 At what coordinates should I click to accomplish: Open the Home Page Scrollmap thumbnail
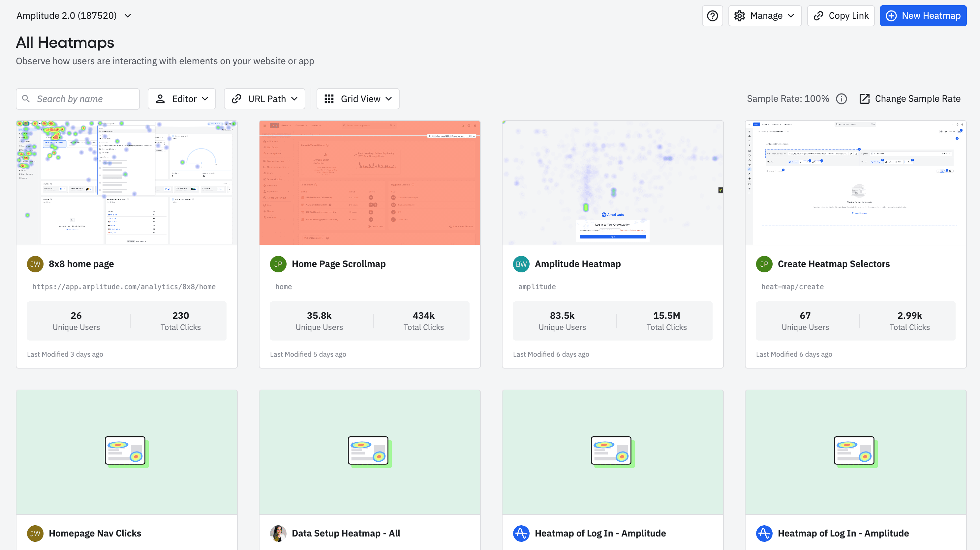coord(369,183)
